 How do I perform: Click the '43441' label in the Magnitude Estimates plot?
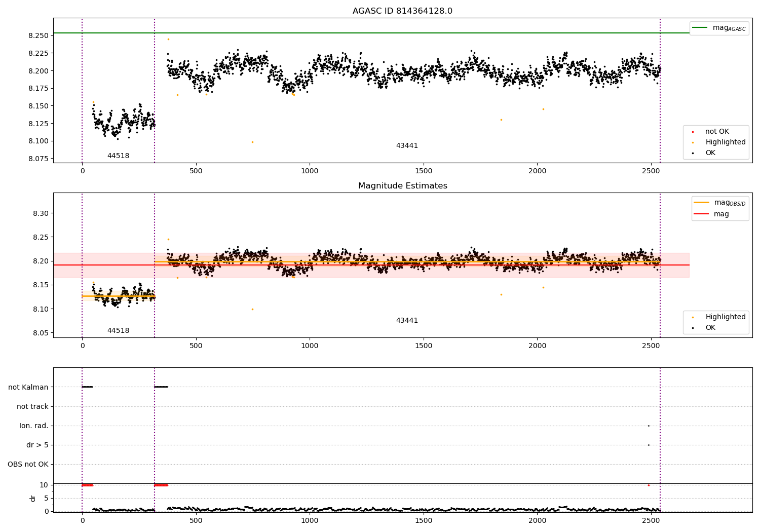click(407, 321)
